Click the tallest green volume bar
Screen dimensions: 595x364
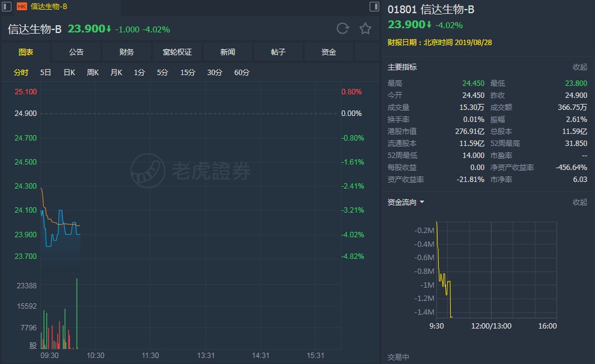(77, 312)
